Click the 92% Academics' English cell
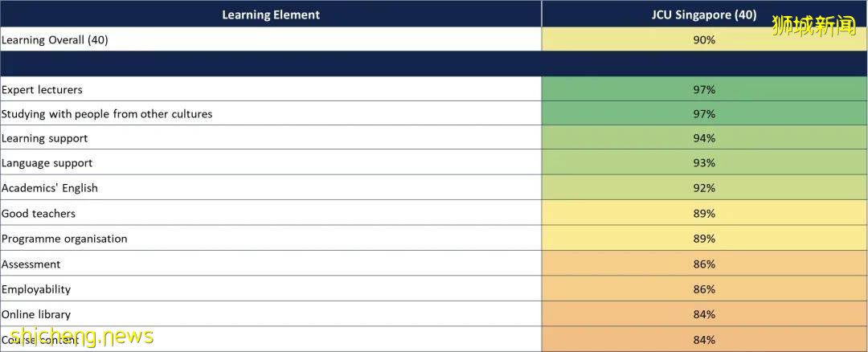This screenshot has width=868, height=352. coord(704,188)
